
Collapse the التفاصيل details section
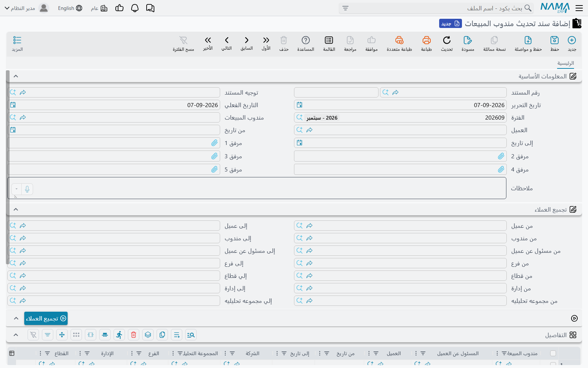pyautogui.click(x=16, y=335)
